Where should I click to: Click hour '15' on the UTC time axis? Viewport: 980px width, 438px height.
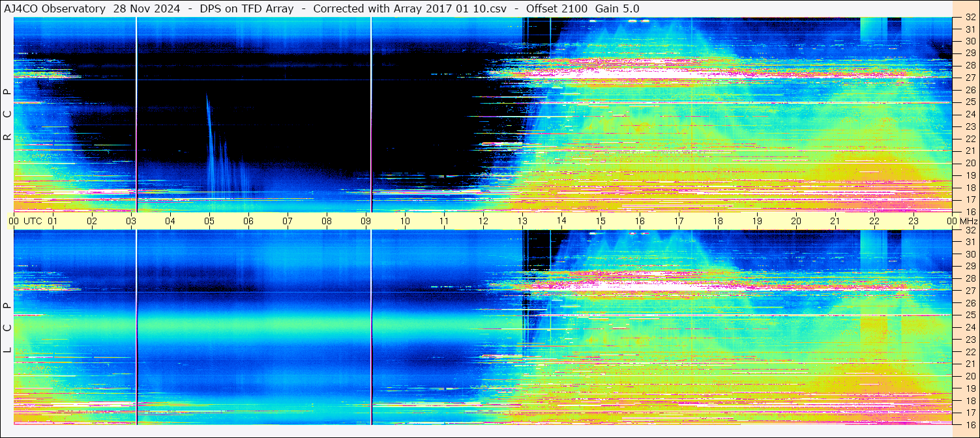[x=601, y=222]
